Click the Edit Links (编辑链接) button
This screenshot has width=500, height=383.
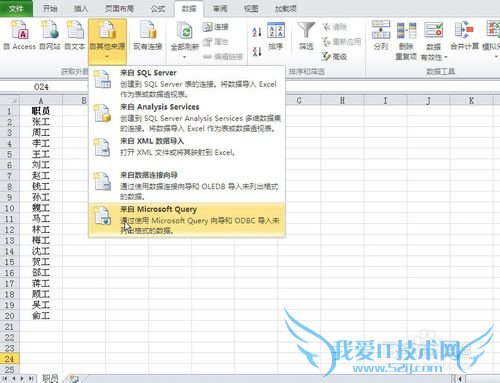[x=223, y=57]
